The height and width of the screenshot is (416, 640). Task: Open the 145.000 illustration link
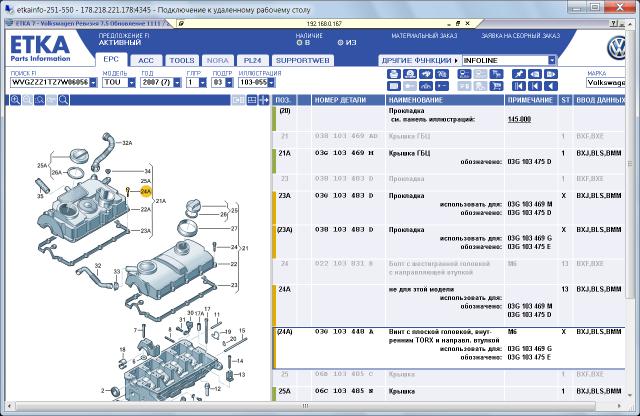pos(519,119)
